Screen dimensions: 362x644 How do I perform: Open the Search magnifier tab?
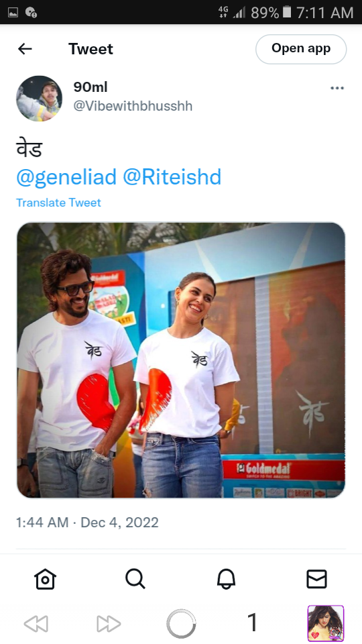135,579
